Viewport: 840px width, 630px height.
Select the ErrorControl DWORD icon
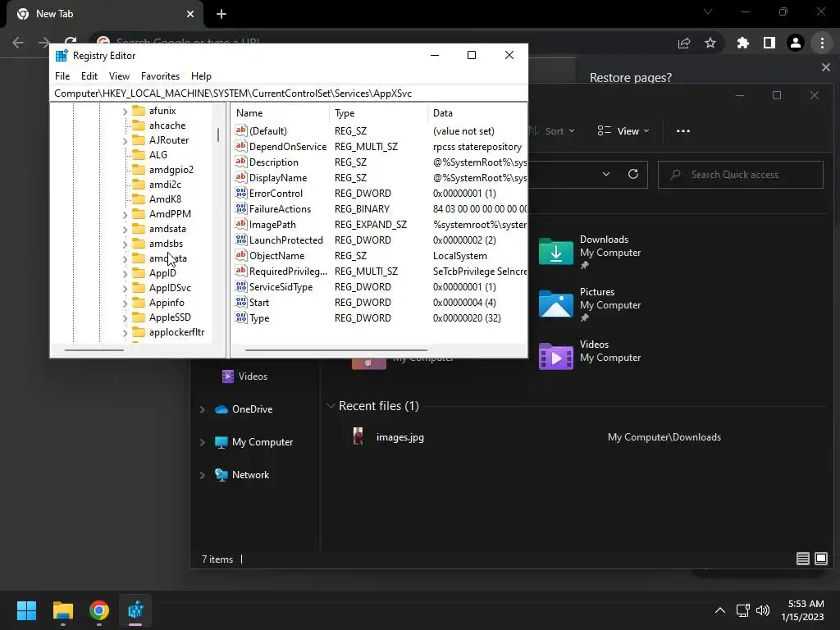(241, 193)
